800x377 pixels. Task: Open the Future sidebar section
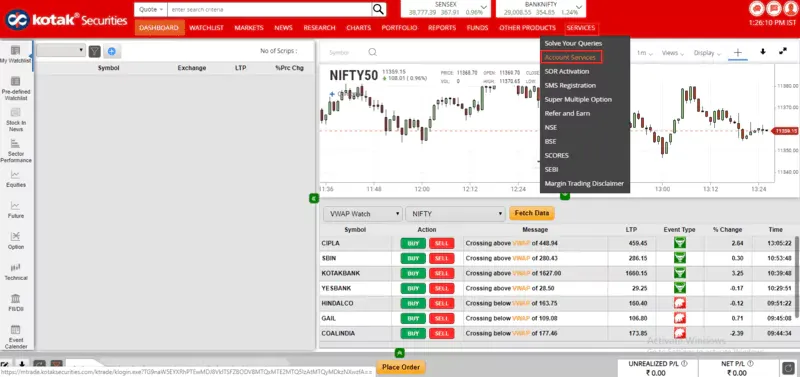[15, 210]
